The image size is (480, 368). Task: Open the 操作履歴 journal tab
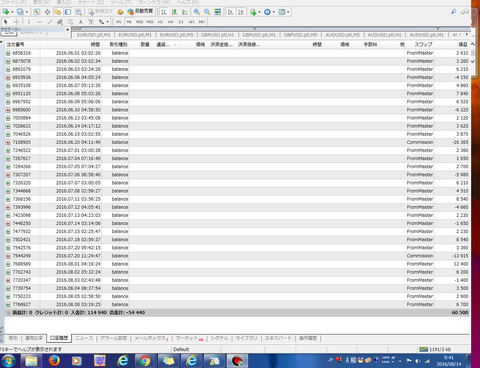(x=308, y=338)
